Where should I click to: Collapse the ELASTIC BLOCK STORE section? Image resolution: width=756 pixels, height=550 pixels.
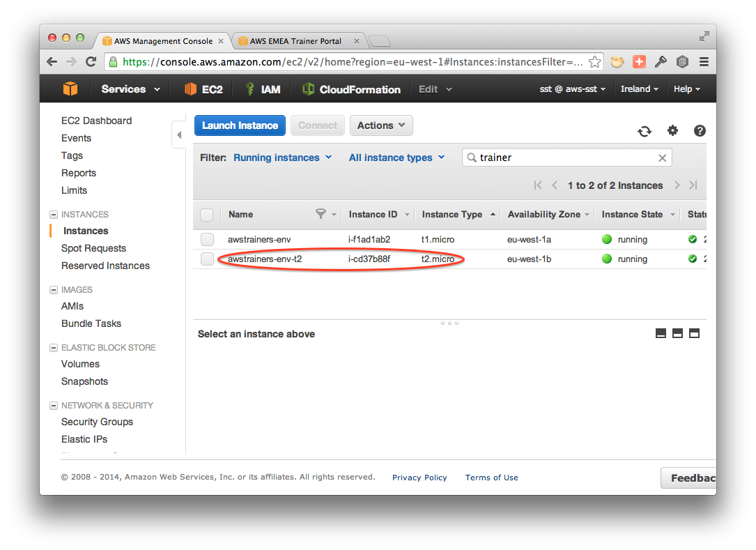(54, 347)
